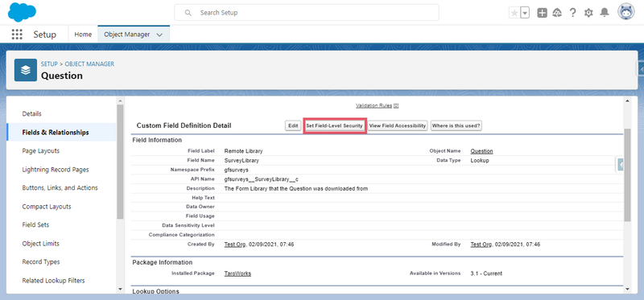Select Fields & Relationships in sidebar

[x=56, y=132]
